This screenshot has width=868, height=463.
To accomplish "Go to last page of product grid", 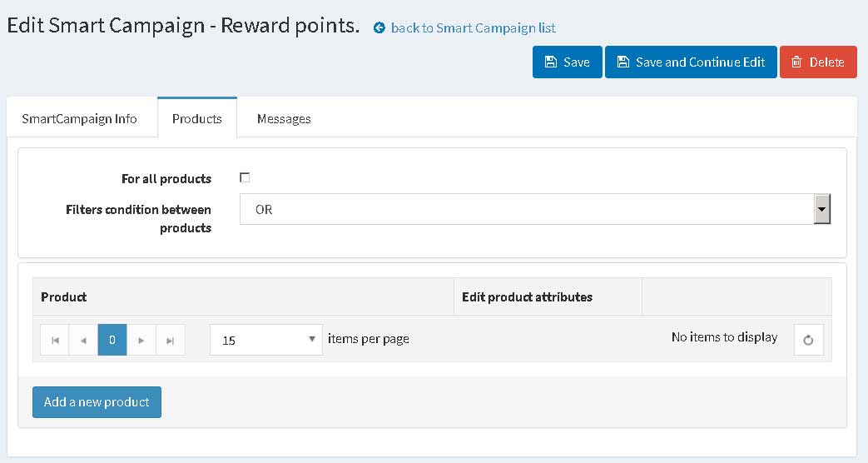I will pyautogui.click(x=171, y=340).
